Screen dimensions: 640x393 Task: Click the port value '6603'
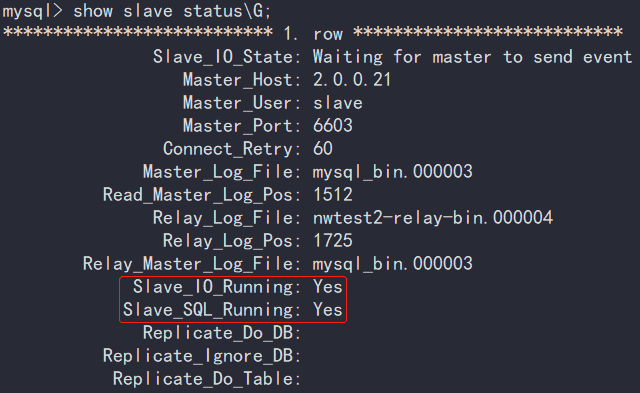tap(333, 126)
